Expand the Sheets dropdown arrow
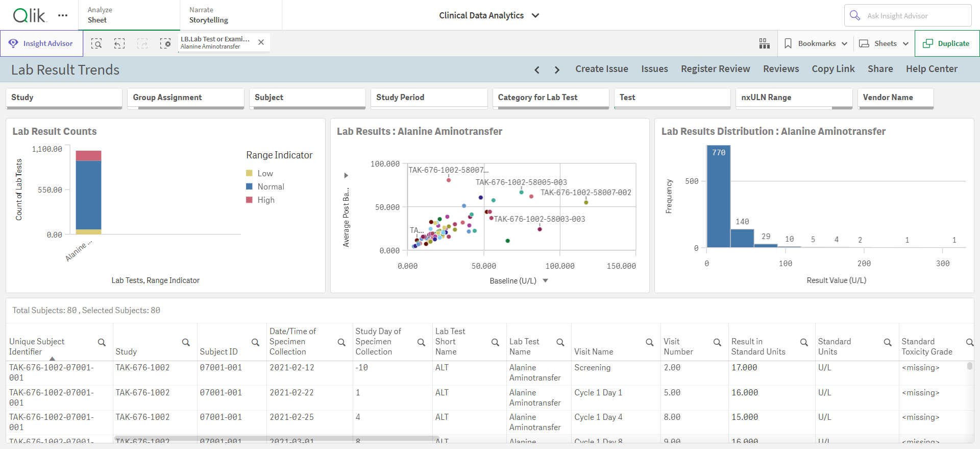Image resolution: width=980 pixels, height=449 pixels. coord(905,43)
